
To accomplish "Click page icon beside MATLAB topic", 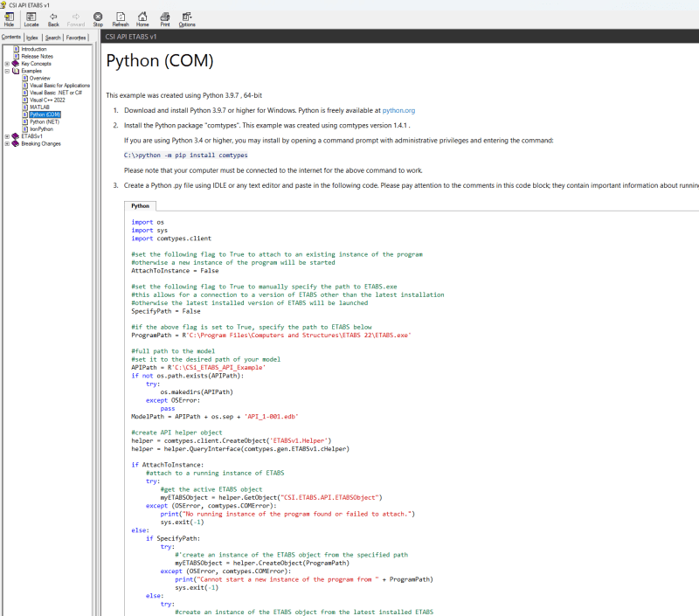I will [x=25, y=107].
